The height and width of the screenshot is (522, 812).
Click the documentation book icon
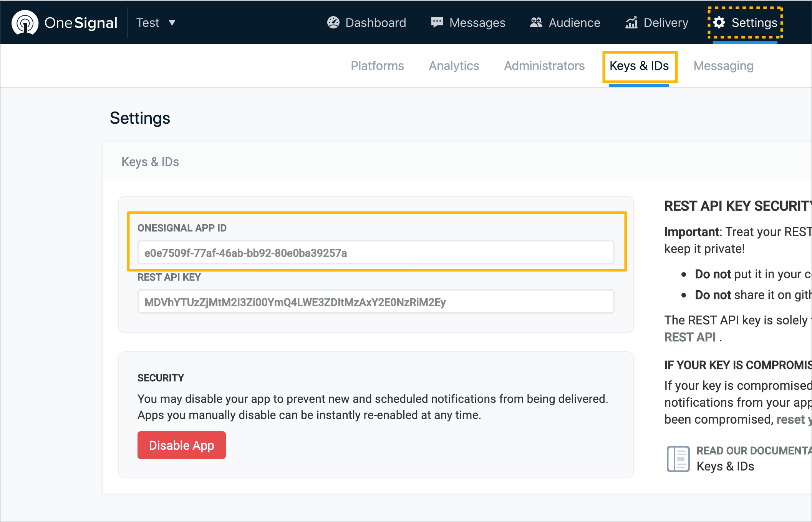678,458
